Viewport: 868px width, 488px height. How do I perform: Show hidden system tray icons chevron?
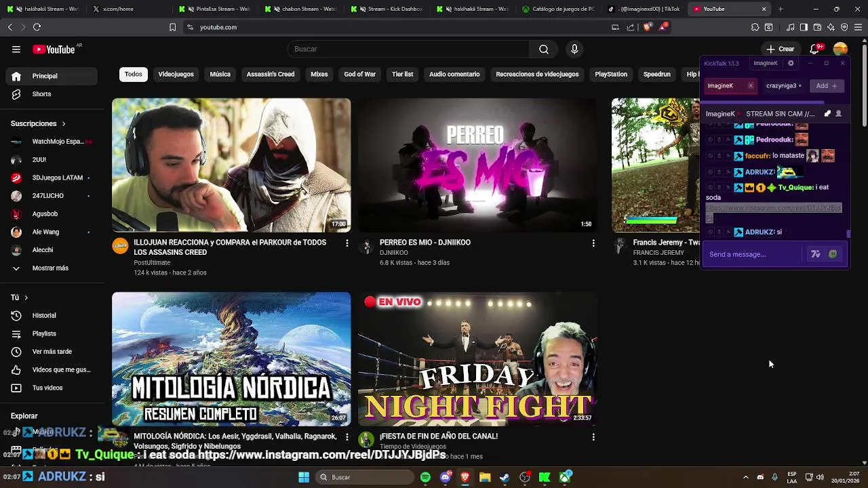pos(745,477)
